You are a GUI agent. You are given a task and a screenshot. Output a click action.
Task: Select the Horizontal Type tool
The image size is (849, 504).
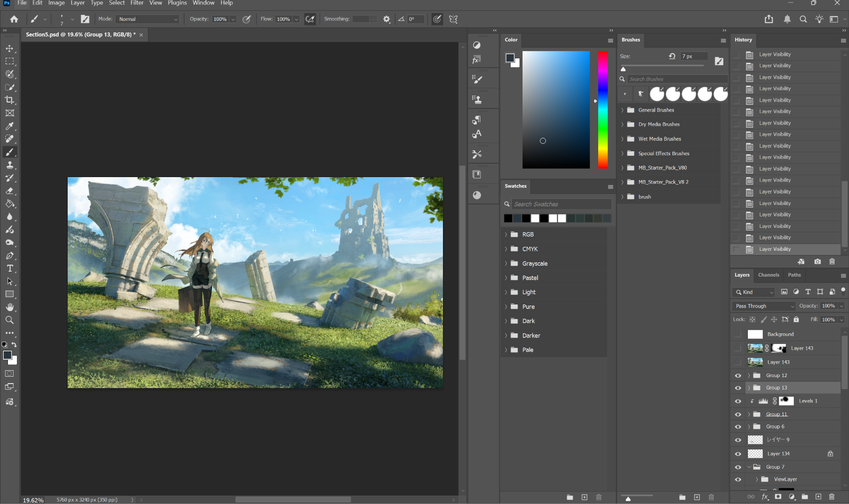[x=9, y=268]
